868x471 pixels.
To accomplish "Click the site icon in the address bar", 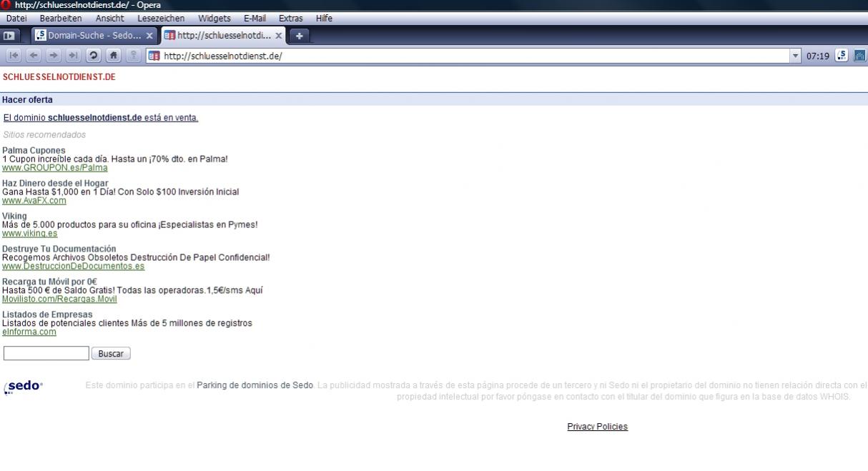I will pos(154,56).
